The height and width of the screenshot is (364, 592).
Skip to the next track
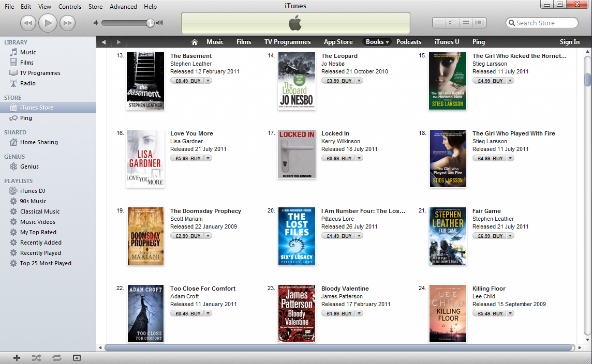pos(67,23)
